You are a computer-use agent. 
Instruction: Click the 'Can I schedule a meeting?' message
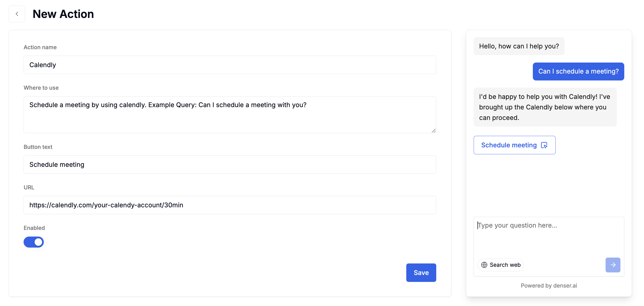[578, 72]
